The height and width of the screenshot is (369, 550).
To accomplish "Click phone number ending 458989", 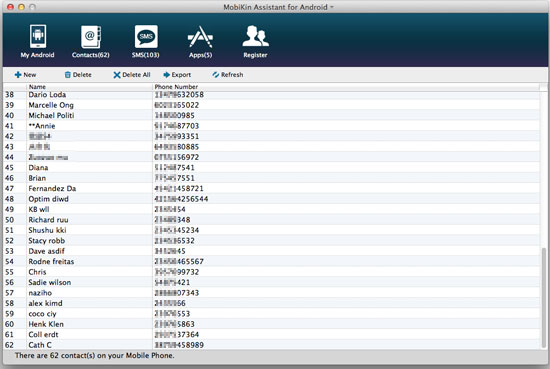I will tap(179, 345).
